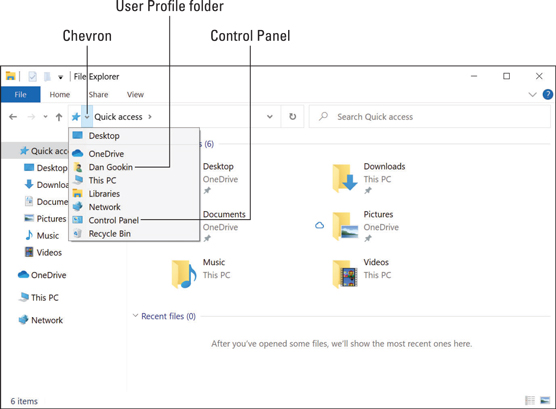Refresh the Quick access view
Viewport: 556px width, 409px height.
pyautogui.click(x=293, y=116)
